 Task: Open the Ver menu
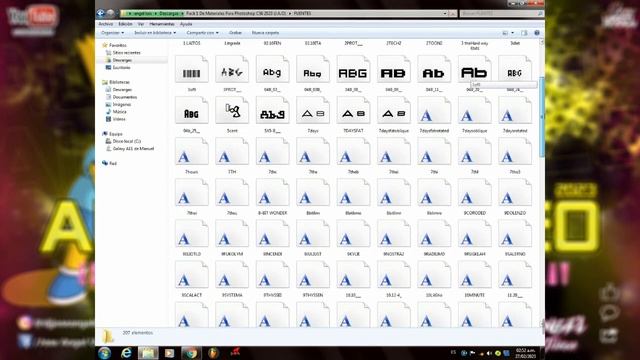[141, 24]
